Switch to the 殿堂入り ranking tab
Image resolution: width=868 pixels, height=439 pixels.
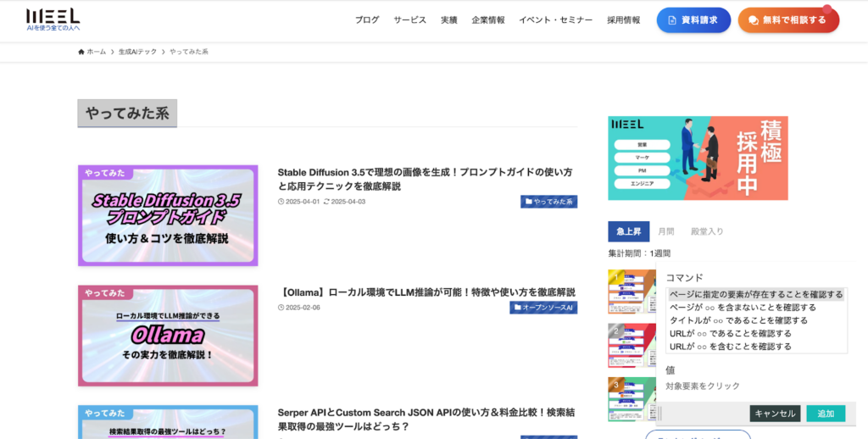[x=707, y=231]
